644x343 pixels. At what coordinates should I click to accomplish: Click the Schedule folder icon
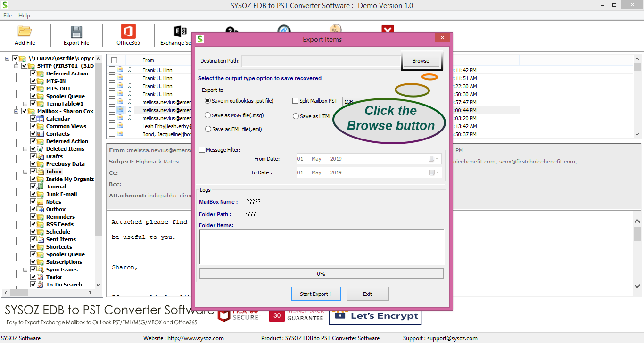pyautogui.click(x=41, y=232)
